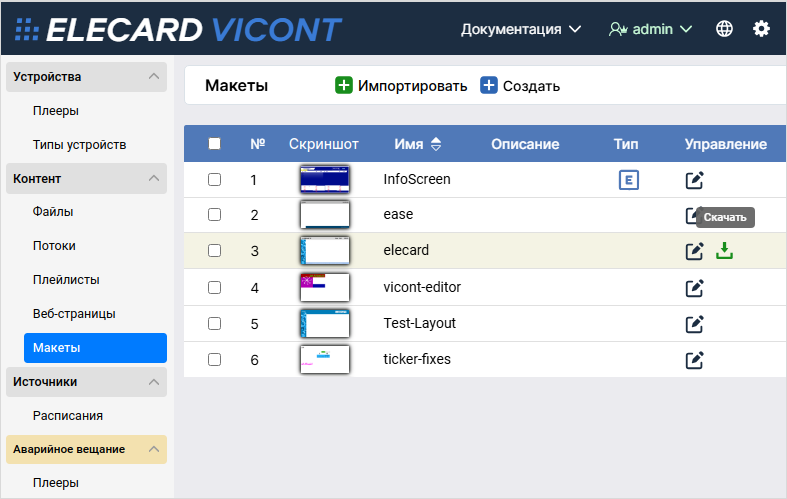The width and height of the screenshot is (787, 499).
Task: Edit the elecard layout
Action: pos(695,251)
